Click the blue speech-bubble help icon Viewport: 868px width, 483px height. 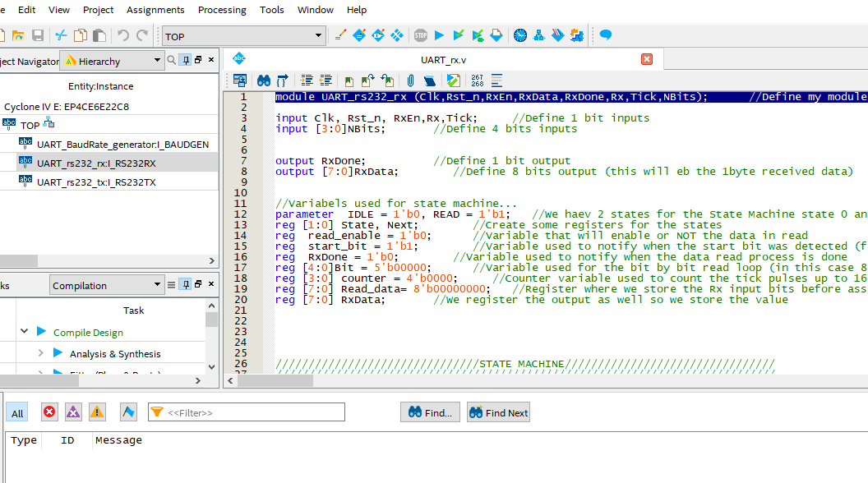606,35
